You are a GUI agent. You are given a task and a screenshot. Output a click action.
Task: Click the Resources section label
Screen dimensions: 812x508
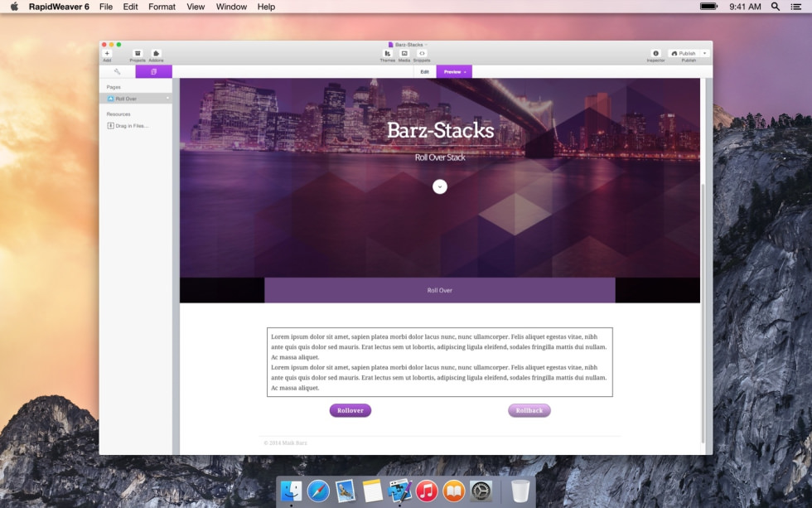118,114
